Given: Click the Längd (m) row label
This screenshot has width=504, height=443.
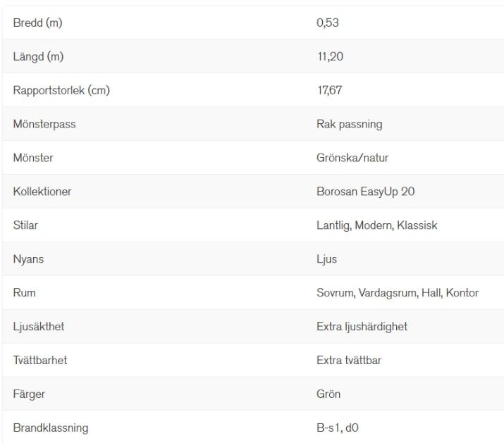Looking at the screenshot, I should [x=38, y=56].
